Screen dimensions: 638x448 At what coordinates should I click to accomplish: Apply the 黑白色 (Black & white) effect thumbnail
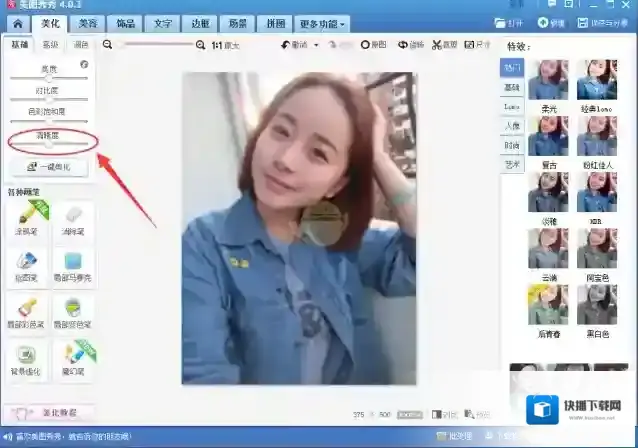[596, 303]
